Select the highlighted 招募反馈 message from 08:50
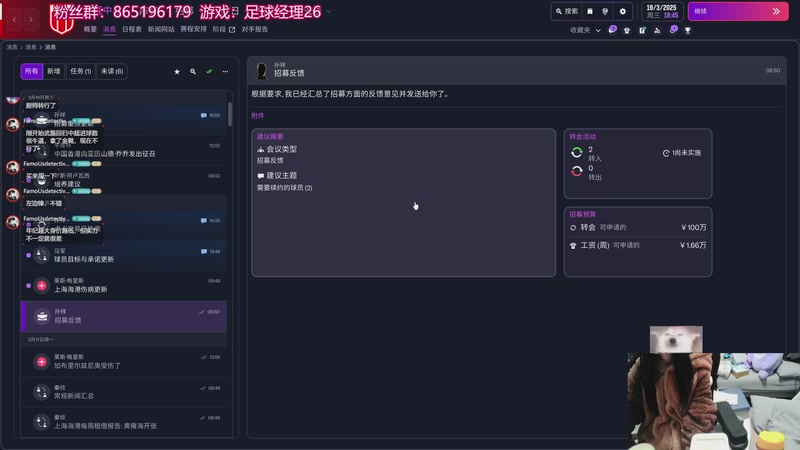Viewport: 800px width, 450px height. point(123,316)
